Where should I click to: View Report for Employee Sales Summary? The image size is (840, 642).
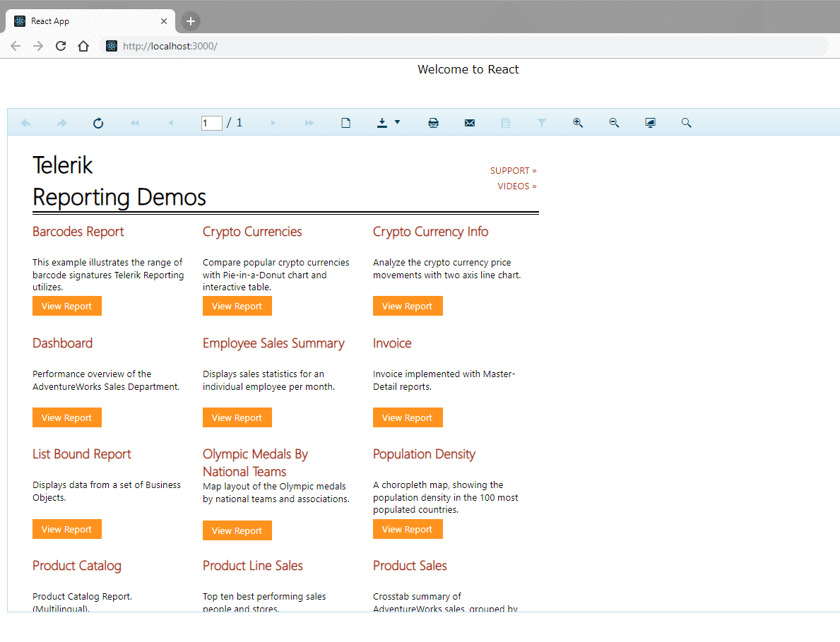click(x=237, y=417)
